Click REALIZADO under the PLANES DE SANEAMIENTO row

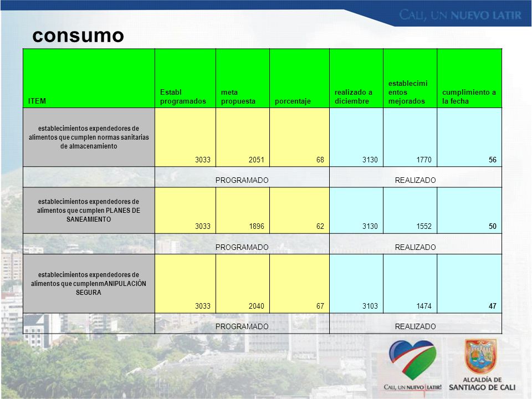[x=415, y=247]
